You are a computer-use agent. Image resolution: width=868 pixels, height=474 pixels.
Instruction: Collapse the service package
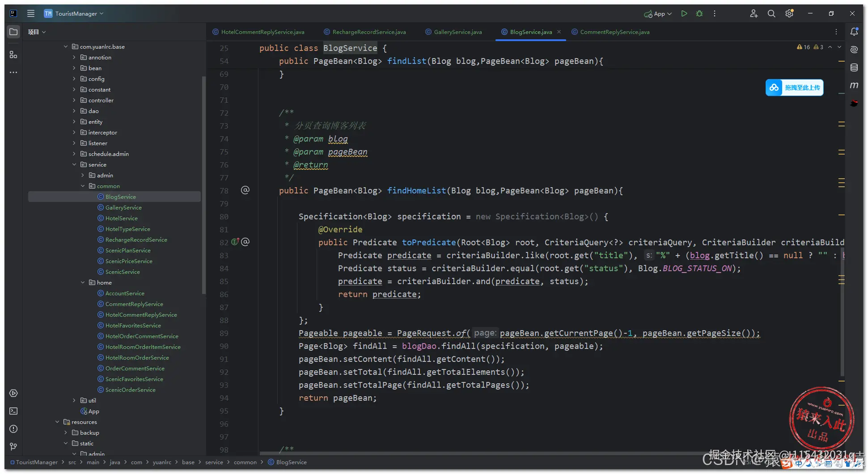click(x=74, y=164)
